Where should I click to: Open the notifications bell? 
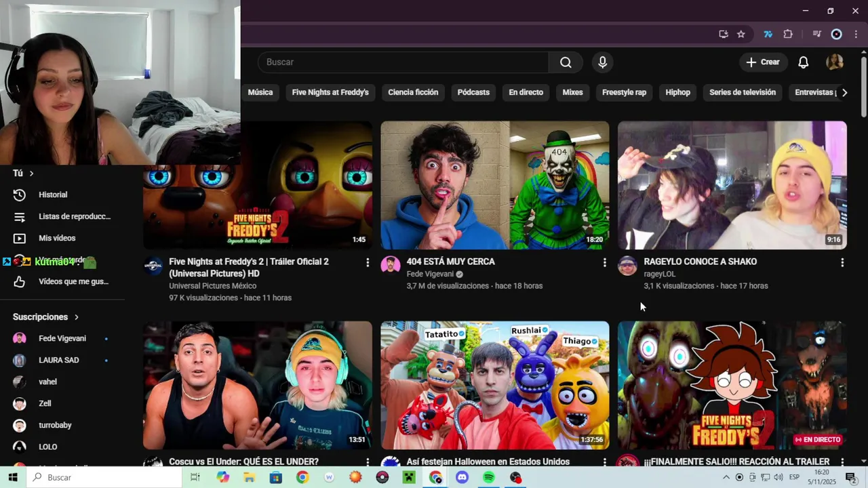coord(803,62)
